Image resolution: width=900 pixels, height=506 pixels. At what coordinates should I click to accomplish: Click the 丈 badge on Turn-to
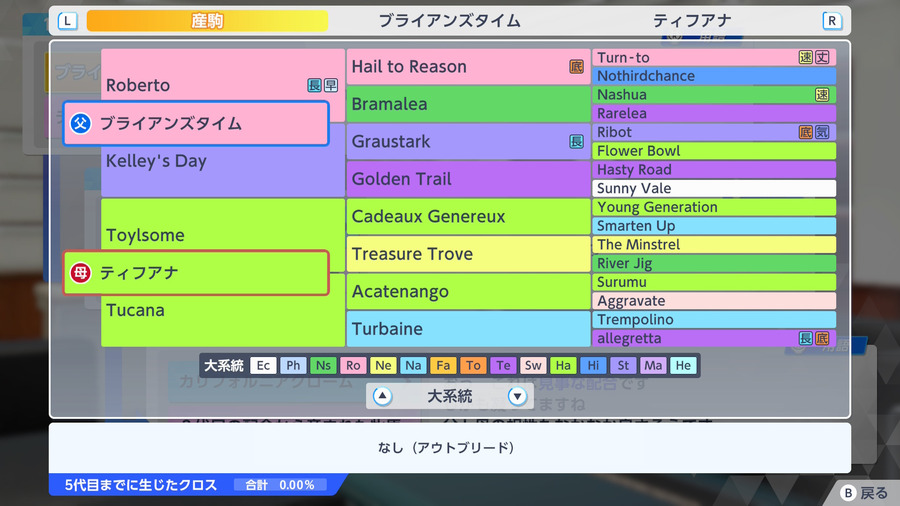[823, 57]
